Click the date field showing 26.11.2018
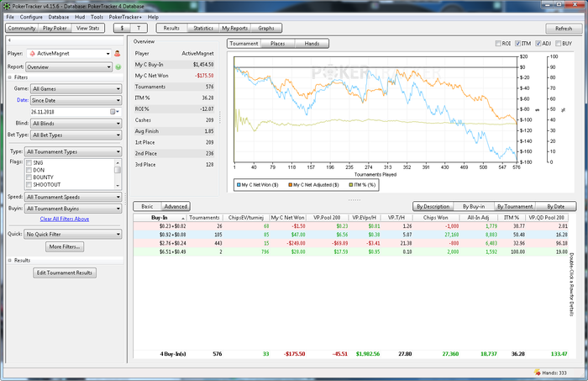The width and height of the screenshot is (588, 381). click(70, 112)
